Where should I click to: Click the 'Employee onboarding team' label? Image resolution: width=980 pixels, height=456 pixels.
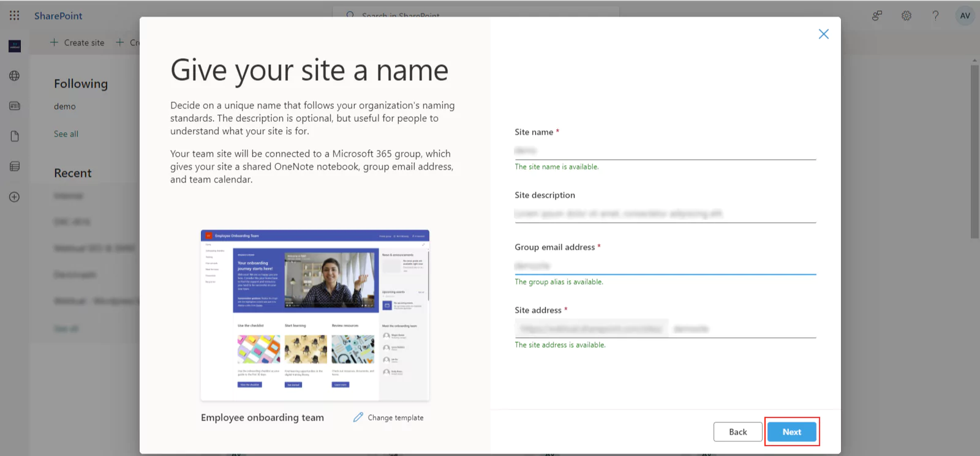point(262,417)
